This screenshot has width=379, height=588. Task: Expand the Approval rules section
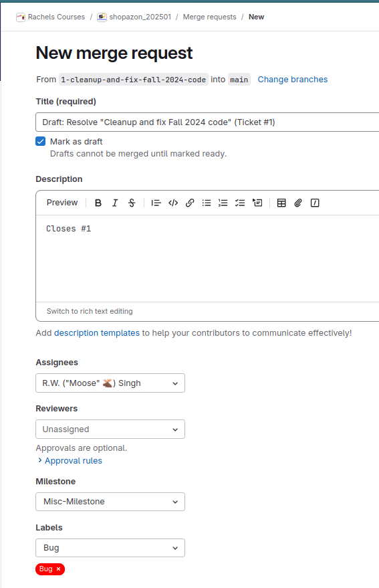click(x=70, y=460)
